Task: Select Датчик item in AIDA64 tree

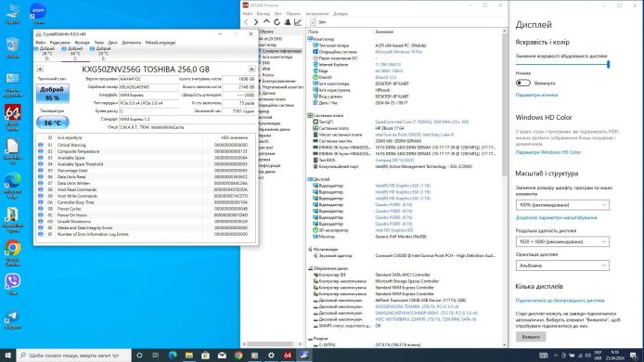Action: pos(268,93)
